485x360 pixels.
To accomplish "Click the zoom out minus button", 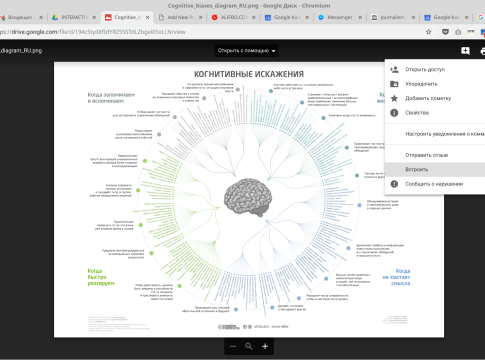I will 233,346.
